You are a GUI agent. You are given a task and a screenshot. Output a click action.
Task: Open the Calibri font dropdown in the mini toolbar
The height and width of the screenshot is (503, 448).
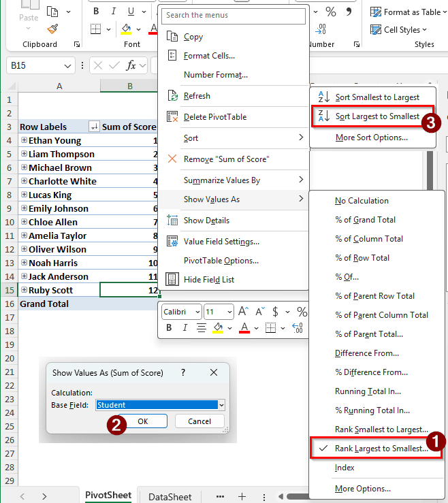click(x=197, y=312)
